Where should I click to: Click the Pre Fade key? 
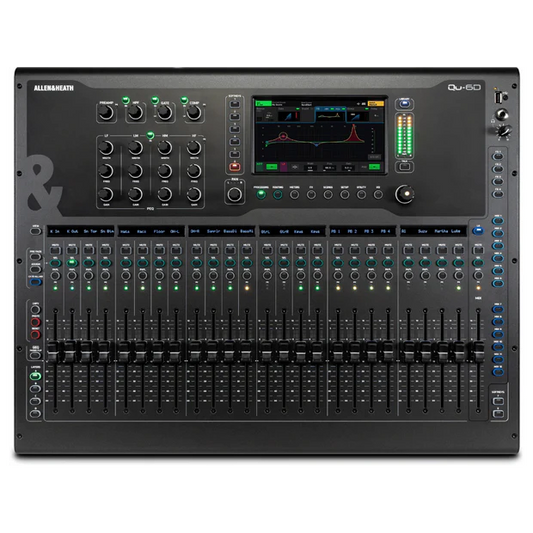[35, 257]
